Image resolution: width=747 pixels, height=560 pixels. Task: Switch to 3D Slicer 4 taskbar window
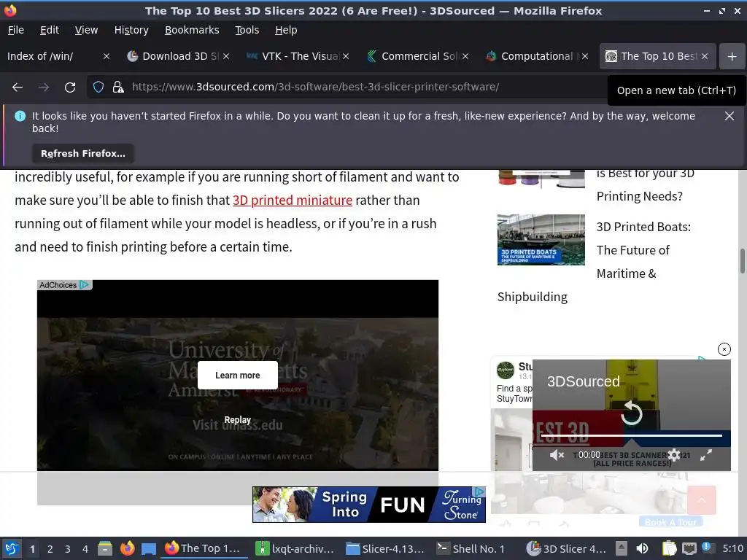[x=567, y=548]
